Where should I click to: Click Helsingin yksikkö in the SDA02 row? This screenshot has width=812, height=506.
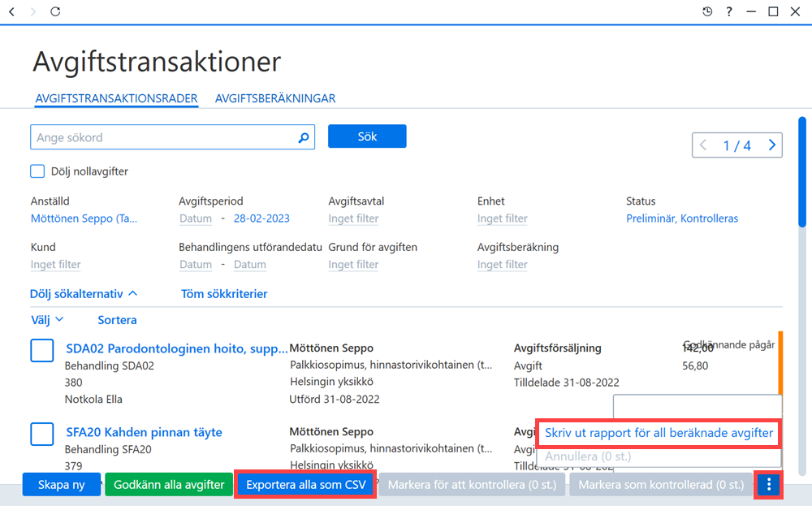[331, 382]
